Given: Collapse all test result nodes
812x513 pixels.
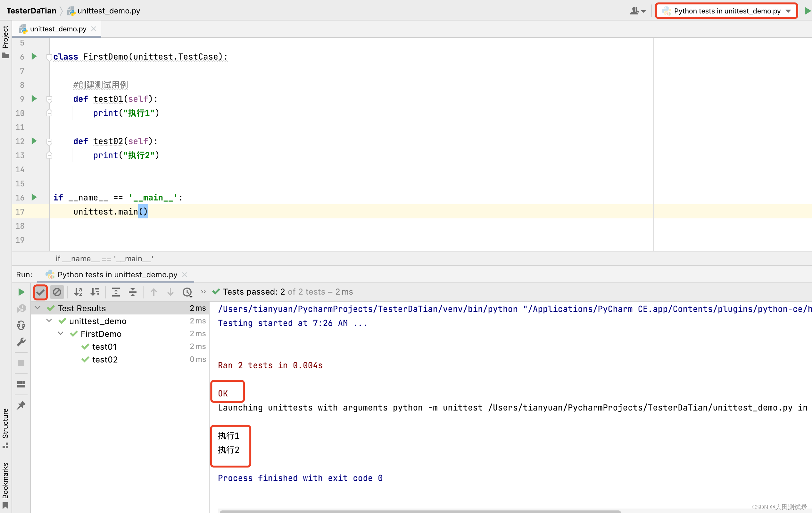Looking at the screenshot, I should tap(133, 292).
